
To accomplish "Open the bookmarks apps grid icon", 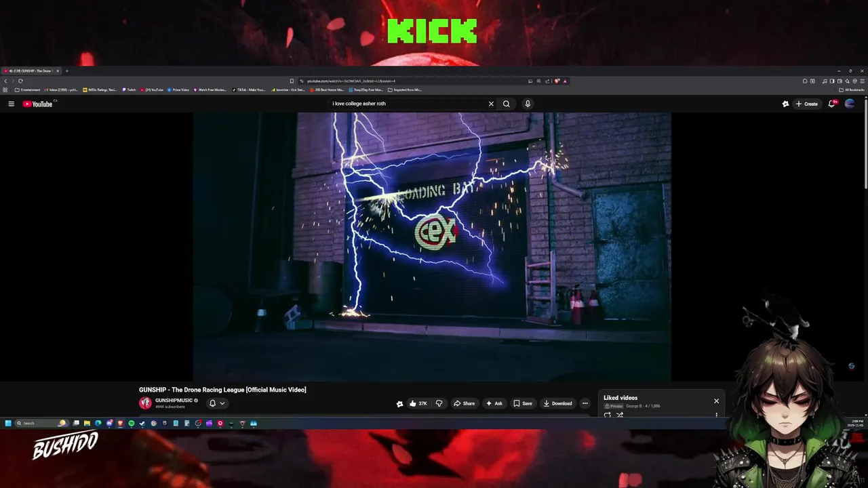I will click(x=5, y=89).
